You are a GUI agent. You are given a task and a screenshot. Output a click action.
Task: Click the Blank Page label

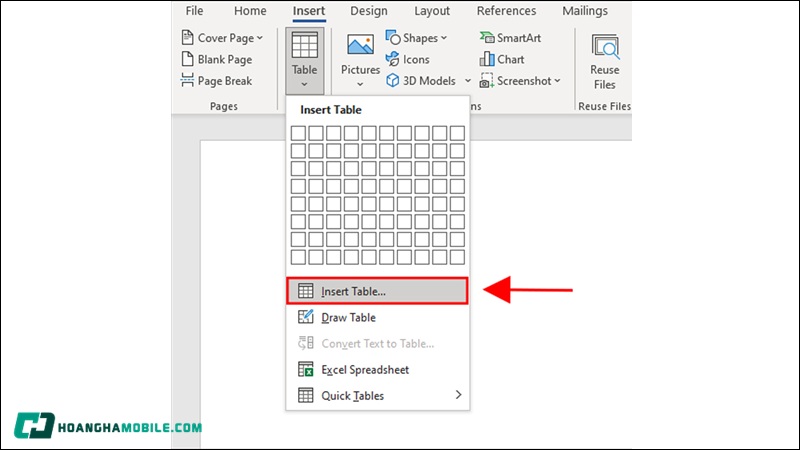(x=225, y=60)
